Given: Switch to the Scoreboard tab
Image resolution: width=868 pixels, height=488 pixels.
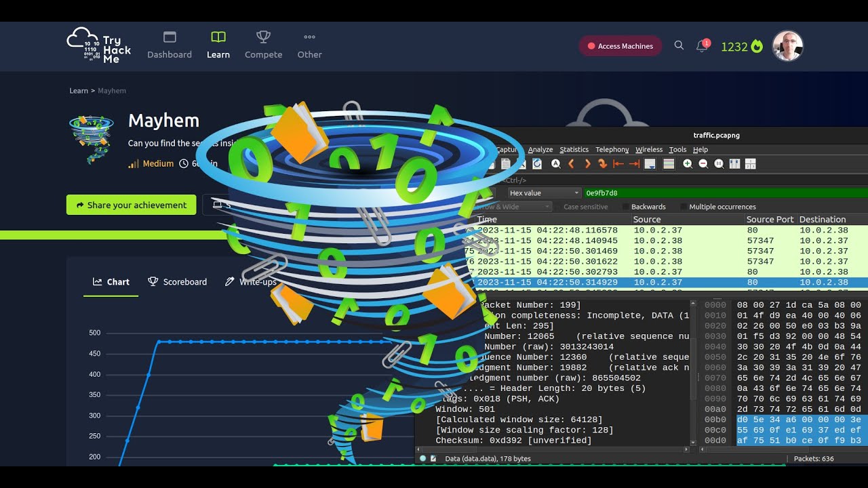Looking at the screenshot, I should [178, 282].
